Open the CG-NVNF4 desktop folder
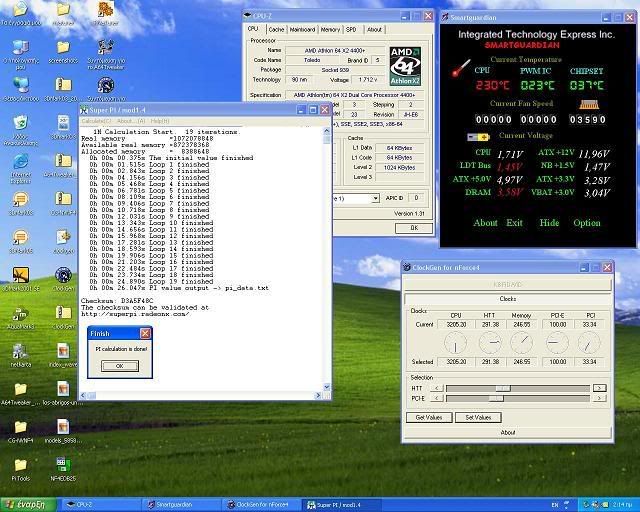 click(x=20, y=427)
